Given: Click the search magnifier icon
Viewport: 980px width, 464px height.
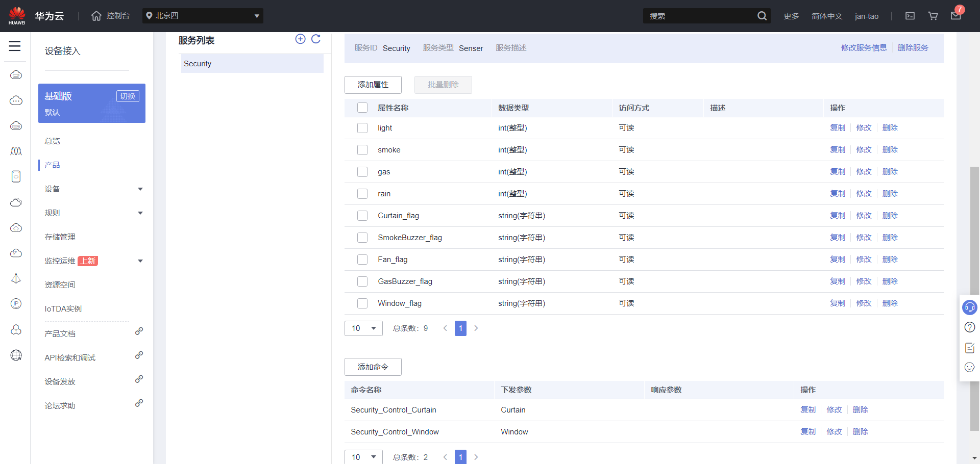Looking at the screenshot, I should coord(762,16).
